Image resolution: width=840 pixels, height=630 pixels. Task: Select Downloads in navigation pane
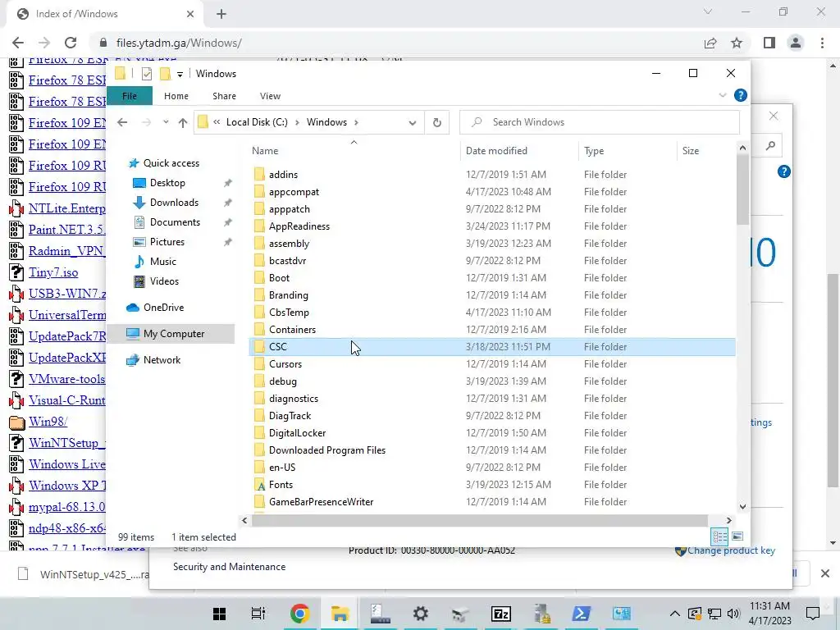tap(174, 203)
